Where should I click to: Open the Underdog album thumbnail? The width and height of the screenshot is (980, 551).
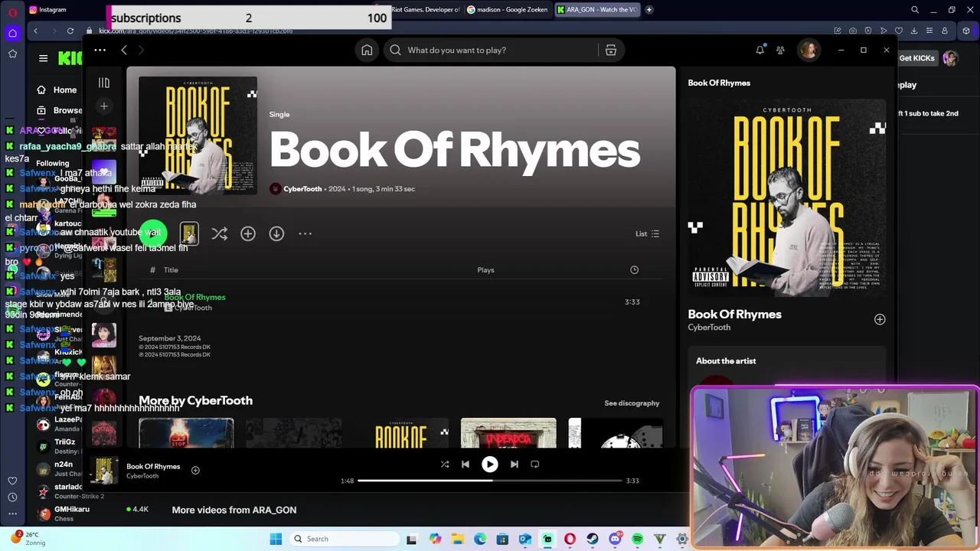coord(508,433)
